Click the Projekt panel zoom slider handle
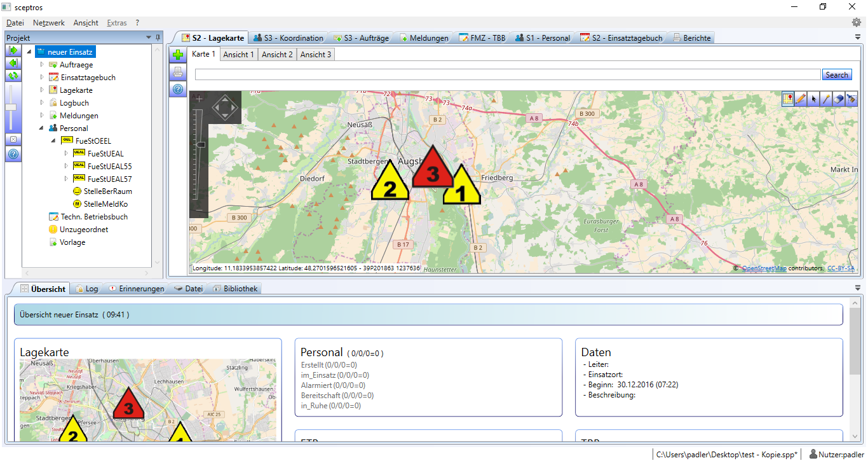This screenshot has width=868, height=463. [11, 107]
